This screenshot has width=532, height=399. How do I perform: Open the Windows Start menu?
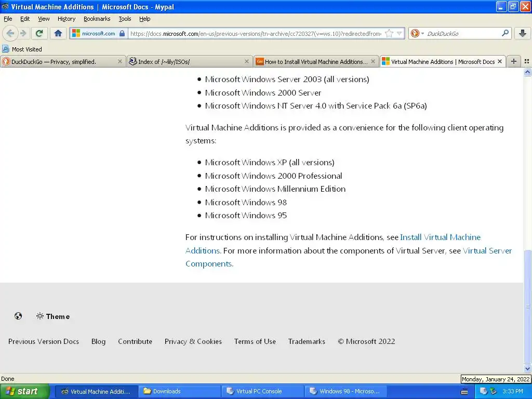click(x=24, y=391)
